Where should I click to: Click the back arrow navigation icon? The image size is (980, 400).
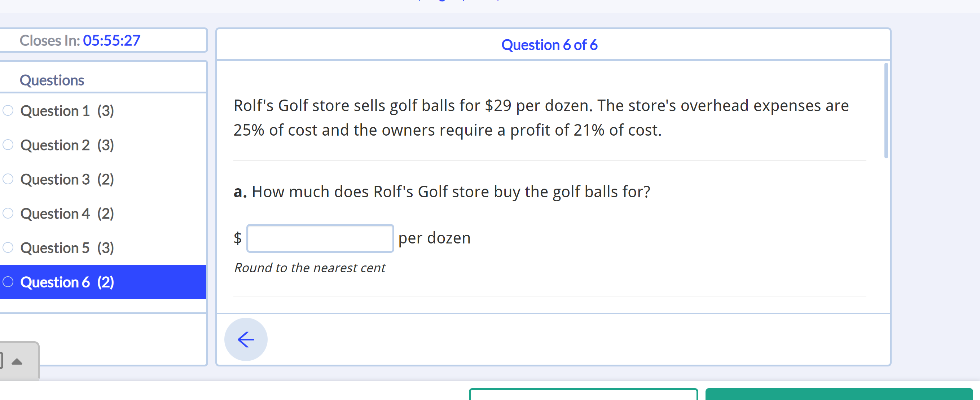tap(245, 339)
